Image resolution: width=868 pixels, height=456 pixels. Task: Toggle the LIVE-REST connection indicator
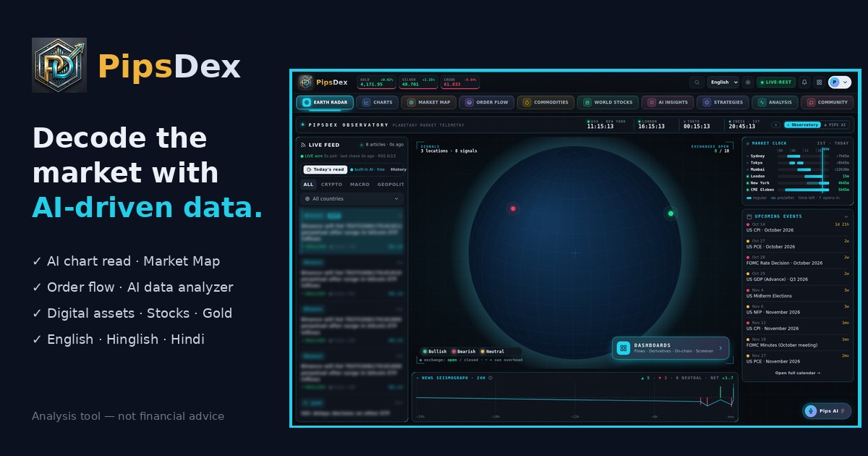(775, 83)
